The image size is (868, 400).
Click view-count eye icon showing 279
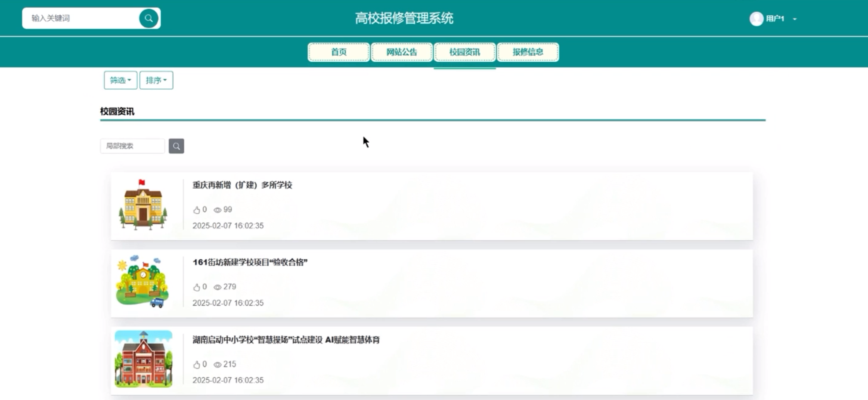click(217, 287)
